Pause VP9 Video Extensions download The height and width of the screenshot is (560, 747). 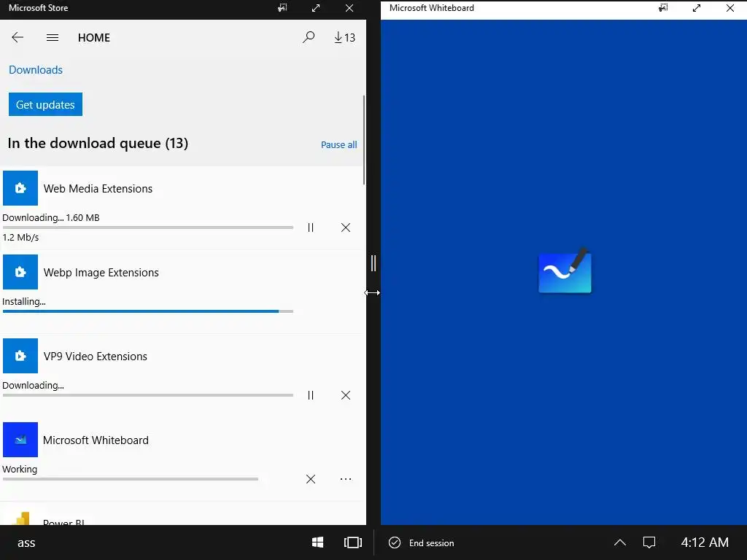tap(311, 395)
